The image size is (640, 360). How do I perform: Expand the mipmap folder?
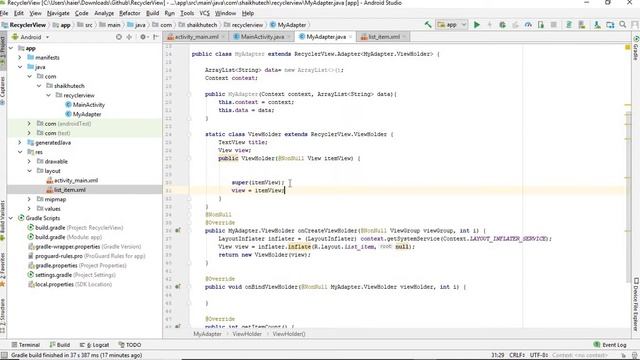[x=29, y=199]
